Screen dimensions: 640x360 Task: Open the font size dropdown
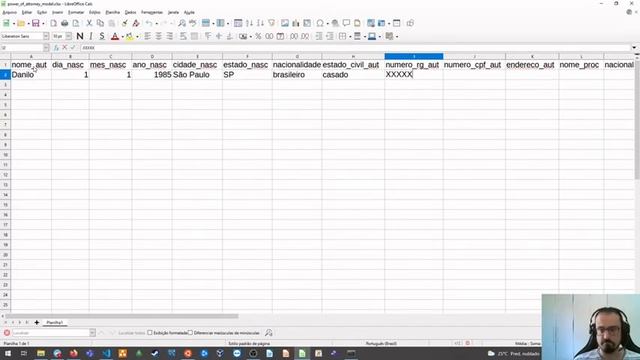tap(69, 36)
